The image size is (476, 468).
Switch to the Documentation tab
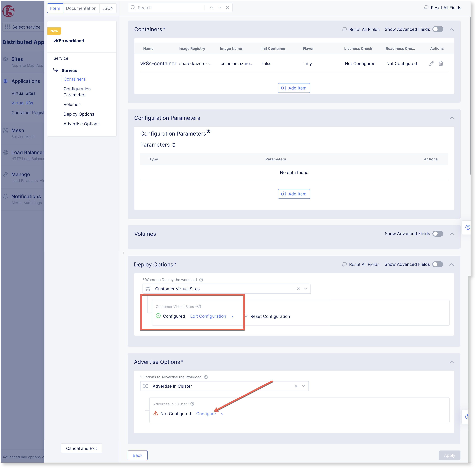[81, 8]
